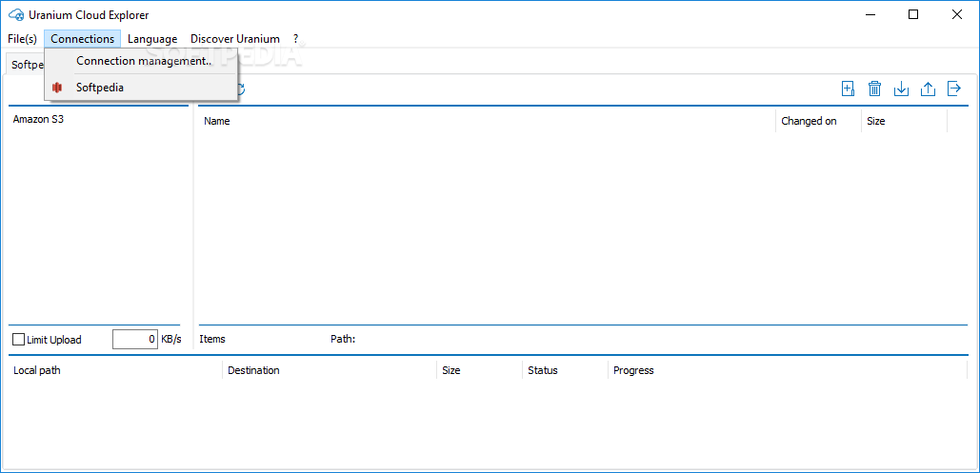Click the Items status label

click(x=212, y=340)
